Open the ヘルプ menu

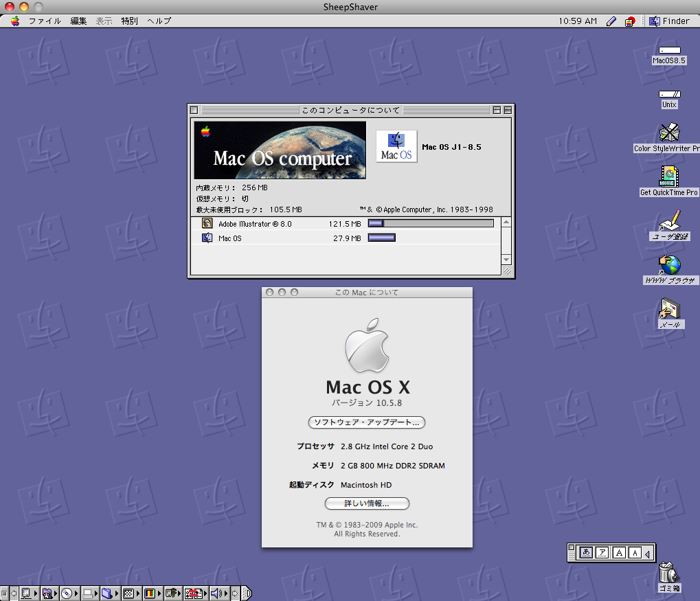159,21
